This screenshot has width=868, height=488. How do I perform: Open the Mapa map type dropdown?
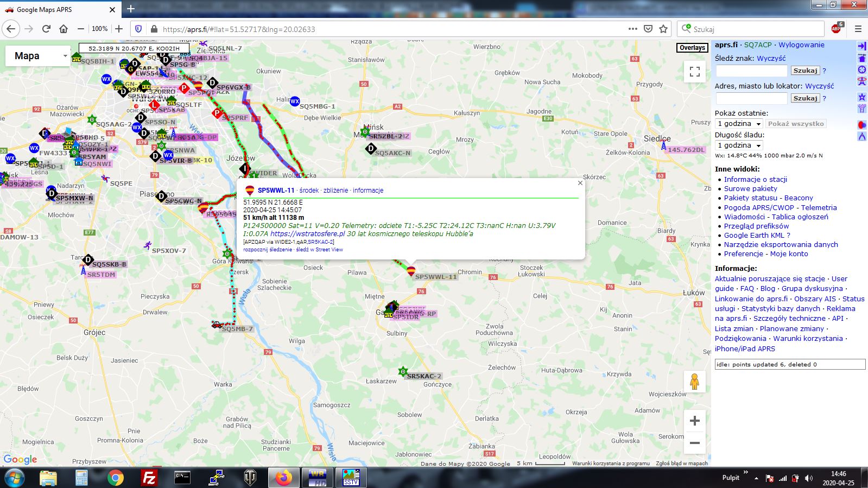pos(38,56)
